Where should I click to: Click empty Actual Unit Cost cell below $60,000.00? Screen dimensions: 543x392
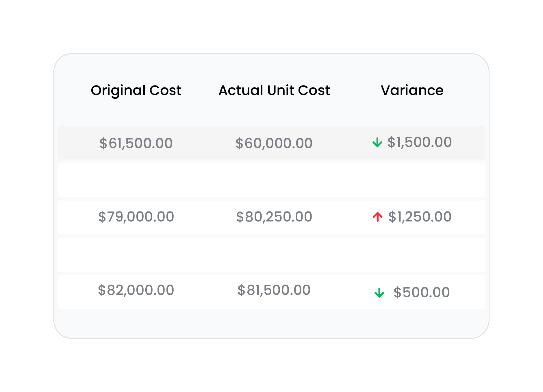click(x=274, y=180)
